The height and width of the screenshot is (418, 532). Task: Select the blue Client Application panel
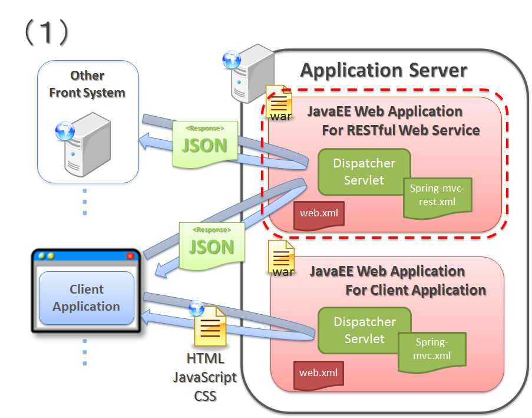click(87, 297)
